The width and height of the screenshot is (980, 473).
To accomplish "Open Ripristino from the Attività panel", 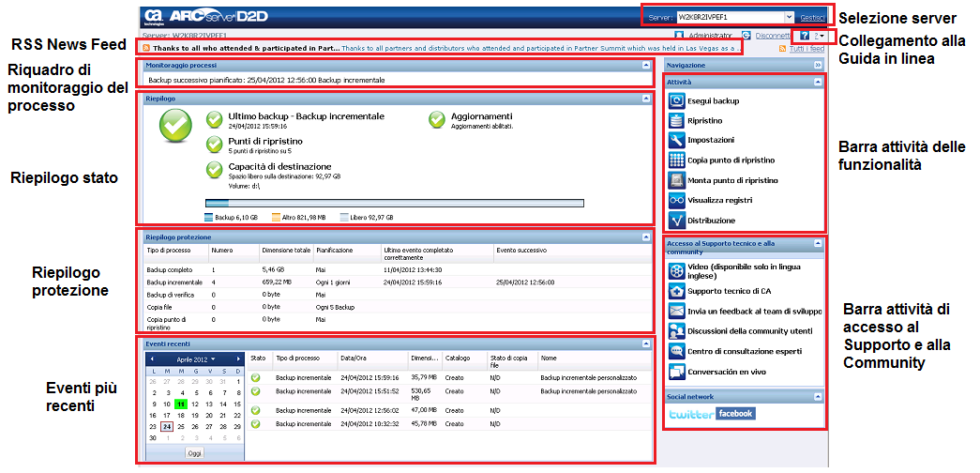I will coord(677,121).
